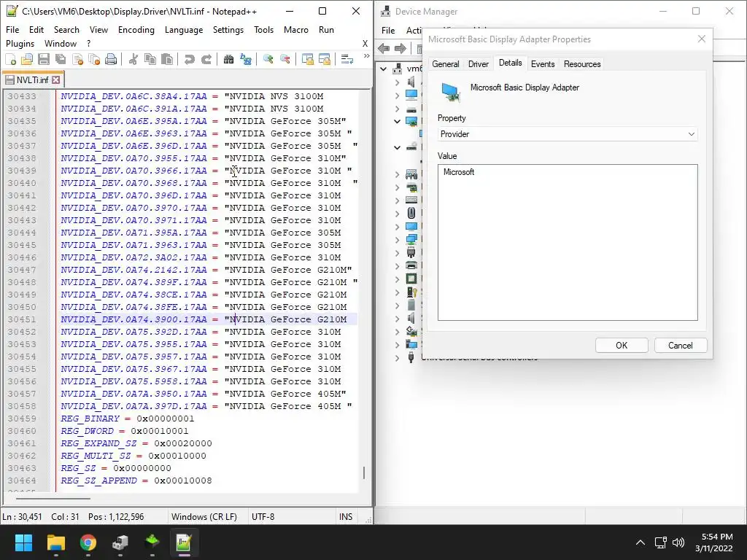
Task: Toggle the Word wrap toolbar icon
Action: (x=347, y=60)
